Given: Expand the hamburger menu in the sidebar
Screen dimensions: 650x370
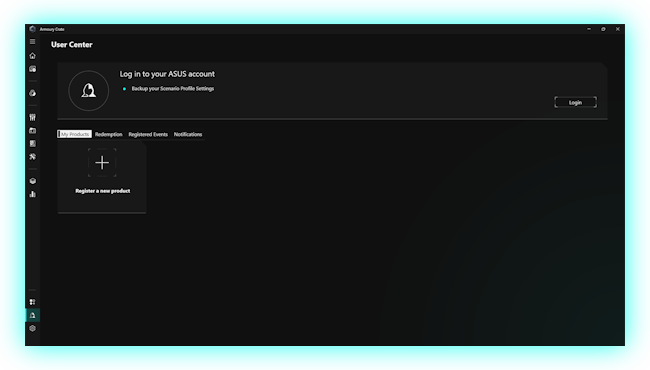Looking at the screenshot, I should (32, 41).
